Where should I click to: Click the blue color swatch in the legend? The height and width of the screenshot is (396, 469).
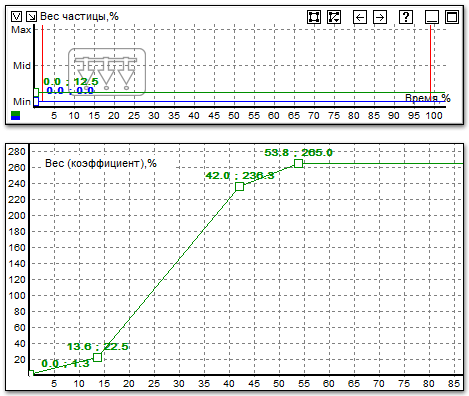tap(16, 118)
